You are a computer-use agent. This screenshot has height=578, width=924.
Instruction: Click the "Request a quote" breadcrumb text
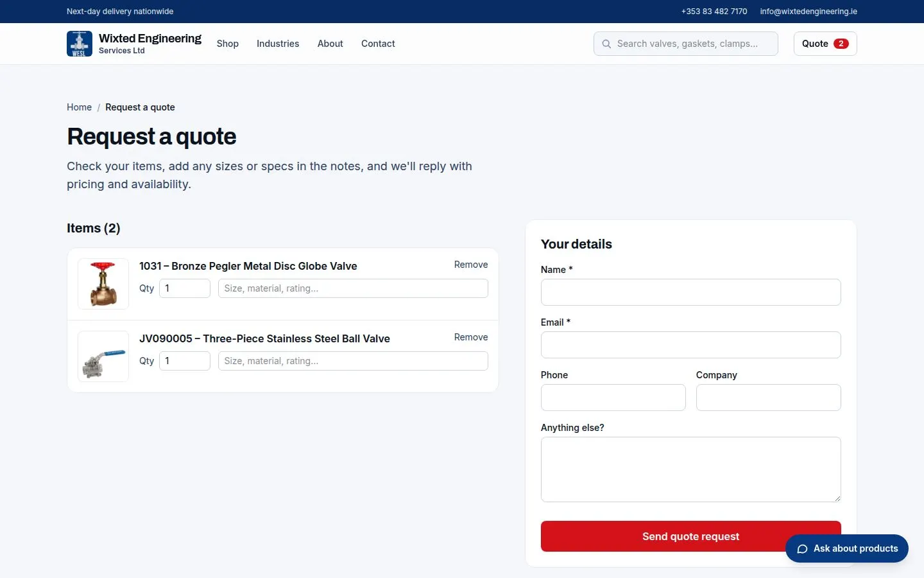(x=140, y=107)
